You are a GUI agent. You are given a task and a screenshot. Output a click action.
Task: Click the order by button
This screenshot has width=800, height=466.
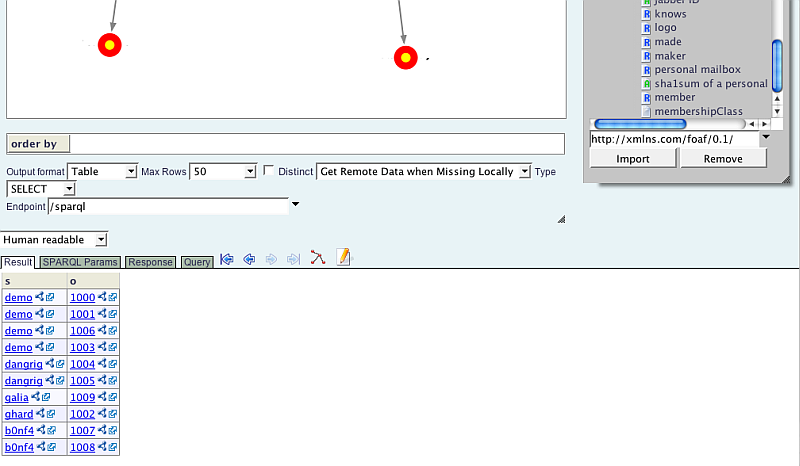[38, 143]
